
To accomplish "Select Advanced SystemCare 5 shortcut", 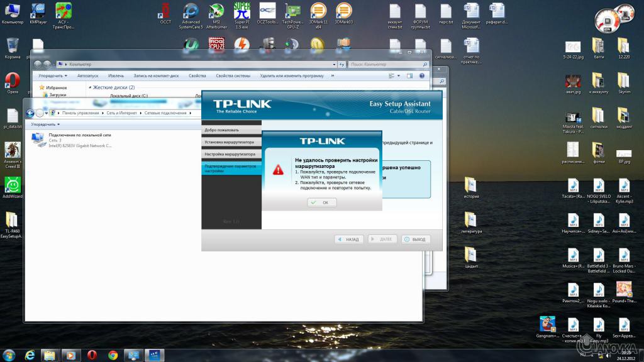I will coord(191,16).
